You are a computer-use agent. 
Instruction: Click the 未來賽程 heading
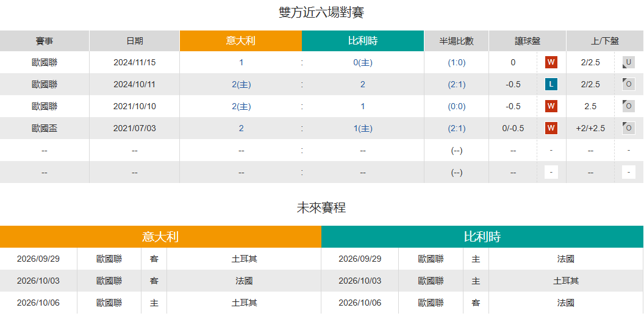(x=321, y=207)
